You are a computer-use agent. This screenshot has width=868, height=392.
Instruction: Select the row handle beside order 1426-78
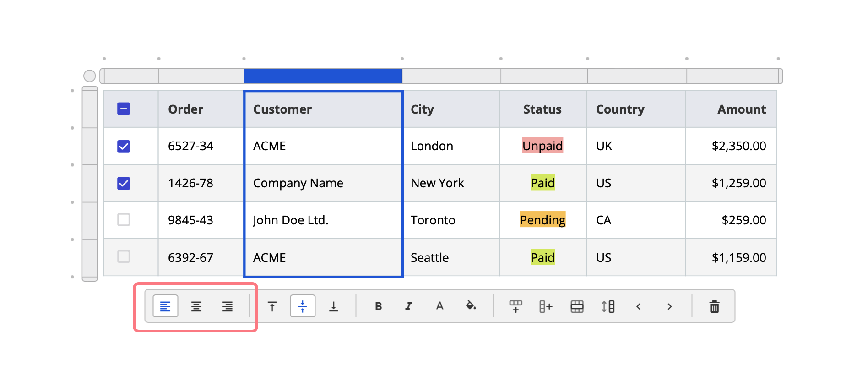[x=90, y=183]
